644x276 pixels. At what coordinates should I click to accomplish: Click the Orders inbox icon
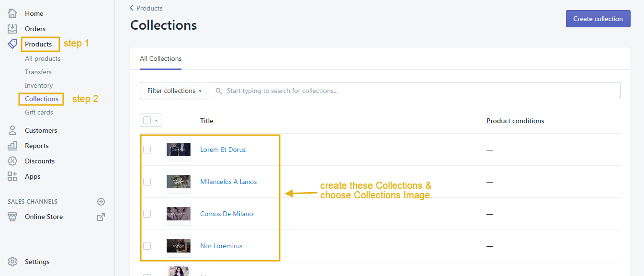point(12,29)
